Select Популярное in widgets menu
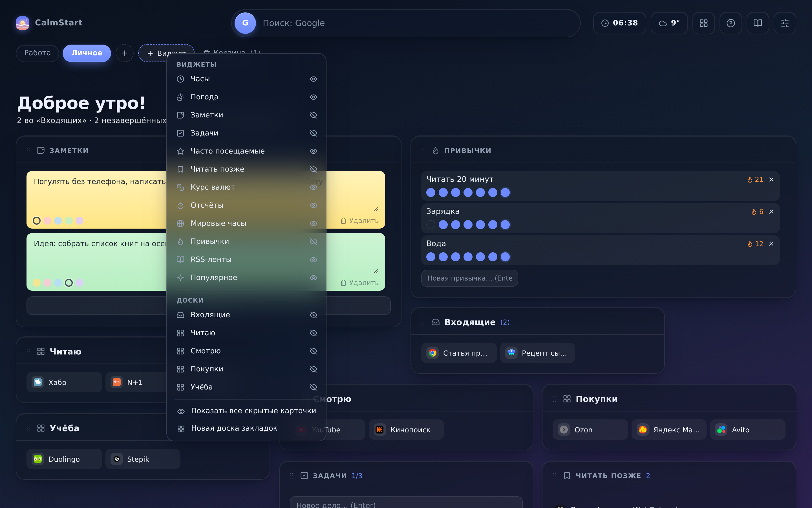The width and height of the screenshot is (812, 508). [246, 277]
